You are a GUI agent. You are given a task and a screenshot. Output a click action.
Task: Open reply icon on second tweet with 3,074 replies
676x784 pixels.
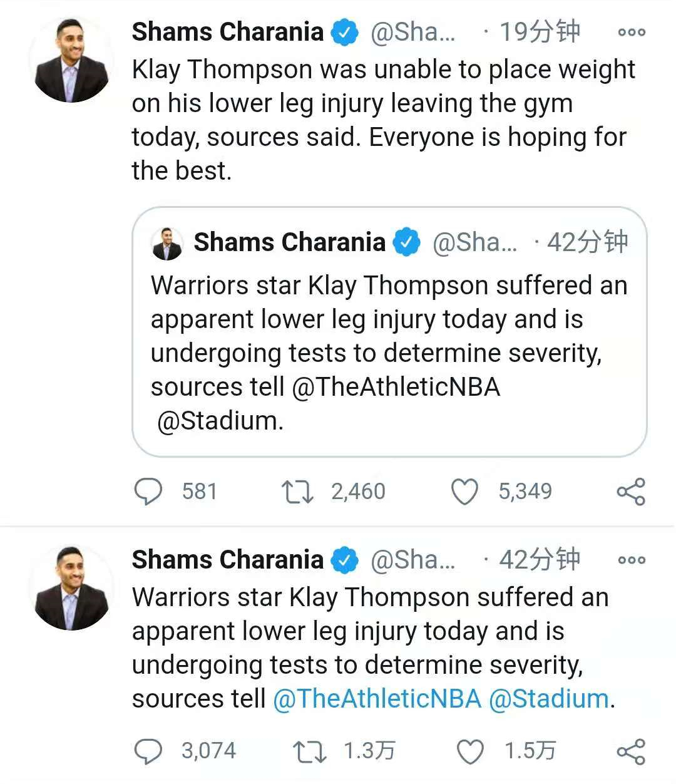(x=148, y=751)
